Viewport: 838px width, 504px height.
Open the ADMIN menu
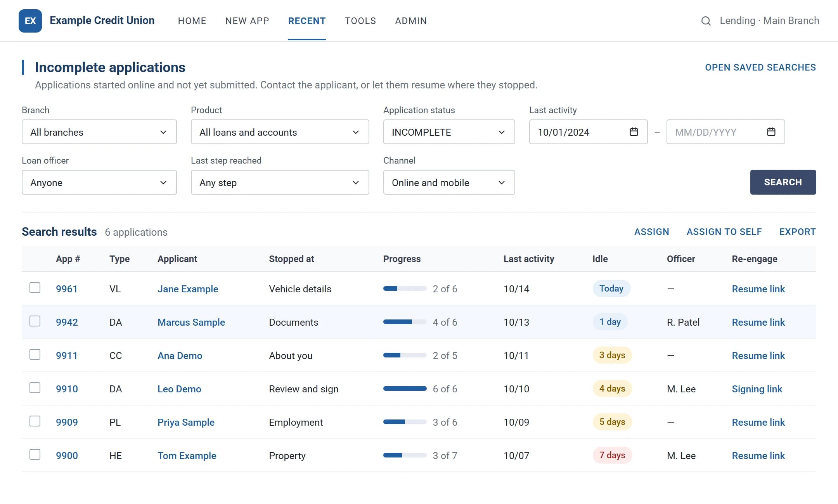pos(411,21)
